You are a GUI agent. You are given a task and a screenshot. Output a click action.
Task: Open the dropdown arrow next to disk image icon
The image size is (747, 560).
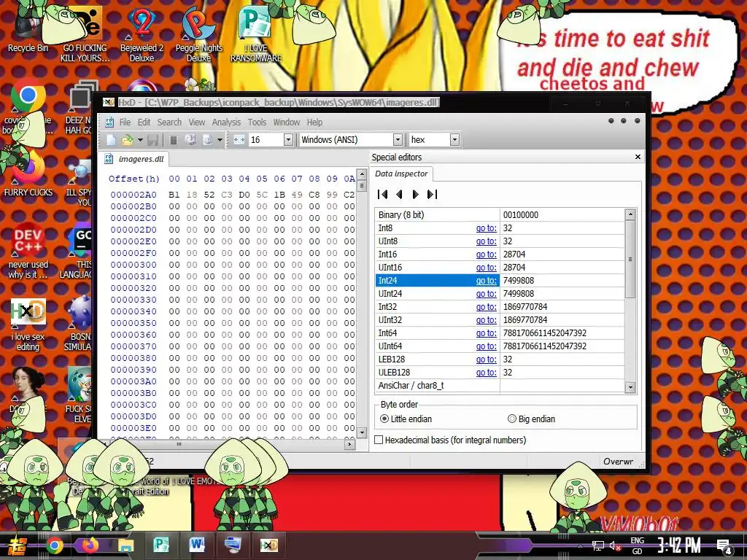click(x=220, y=139)
